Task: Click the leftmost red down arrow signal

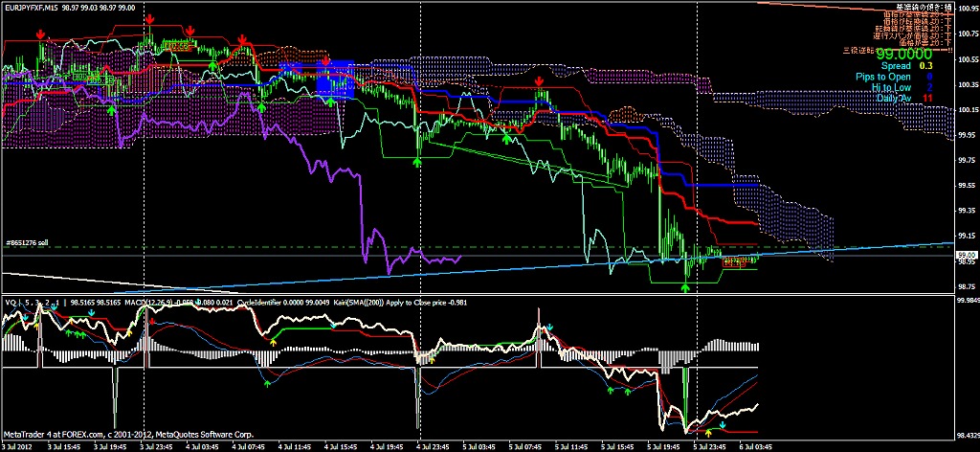Action: [39, 34]
